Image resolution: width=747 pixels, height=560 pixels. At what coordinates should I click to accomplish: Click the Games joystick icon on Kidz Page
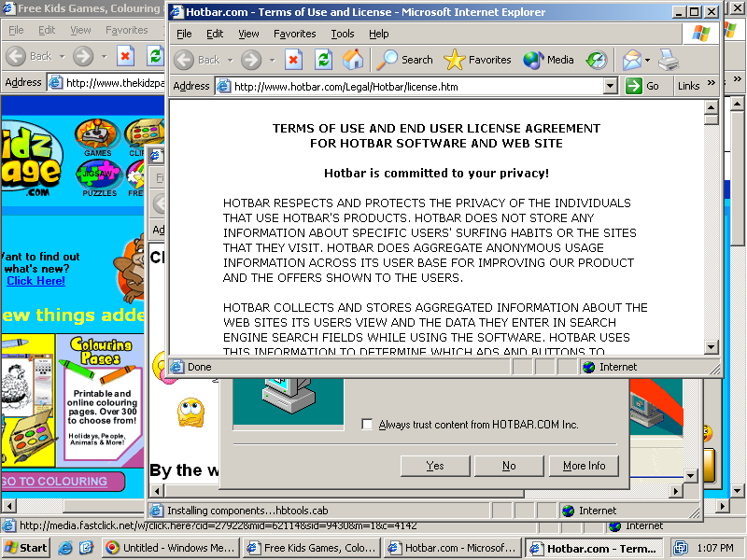[97, 136]
